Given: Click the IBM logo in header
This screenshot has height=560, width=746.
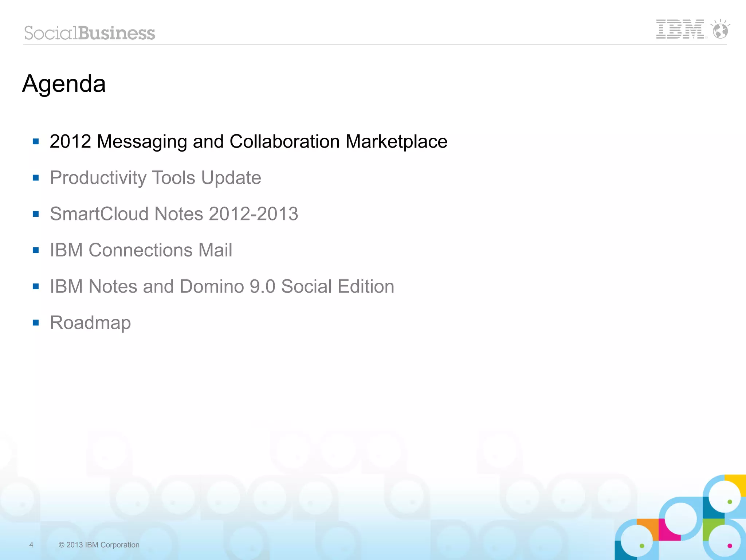Looking at the screenshot, I should pos(680,29).
